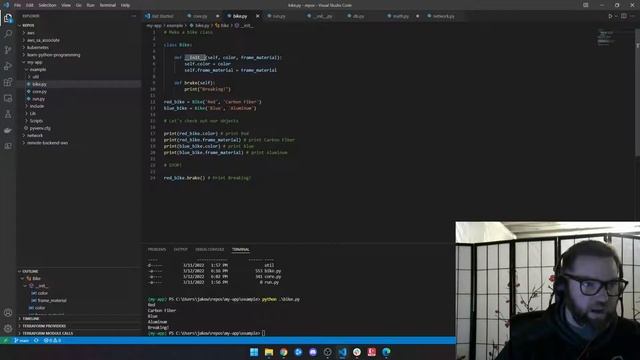Click the remote window indicator in status bar

5,340
